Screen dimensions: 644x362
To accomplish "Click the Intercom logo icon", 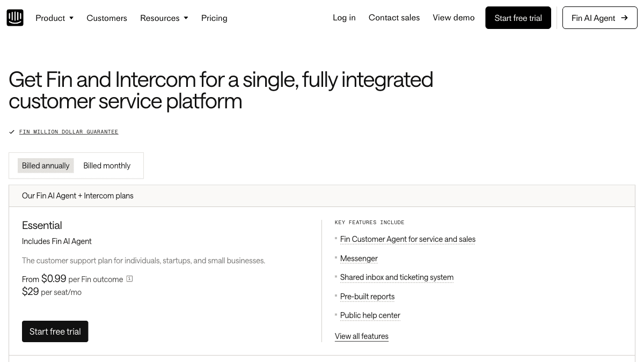I will 15,17.
